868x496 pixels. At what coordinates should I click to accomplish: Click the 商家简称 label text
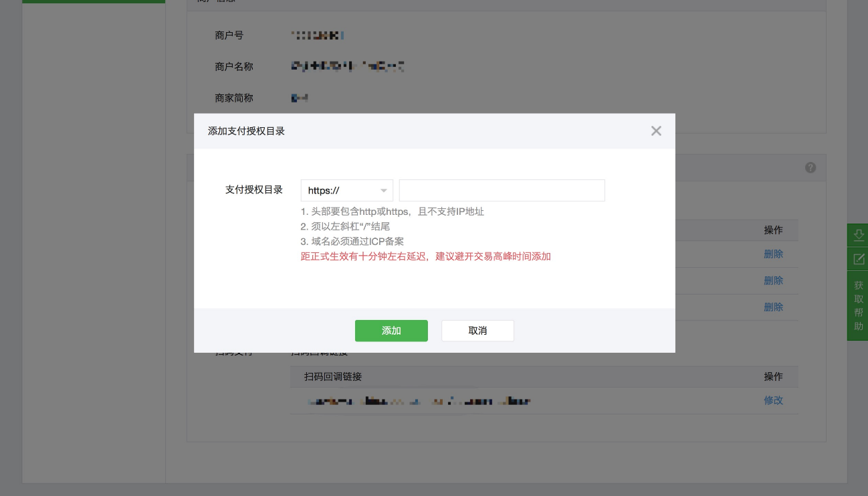pyautogui.click(x=234, y=98)
